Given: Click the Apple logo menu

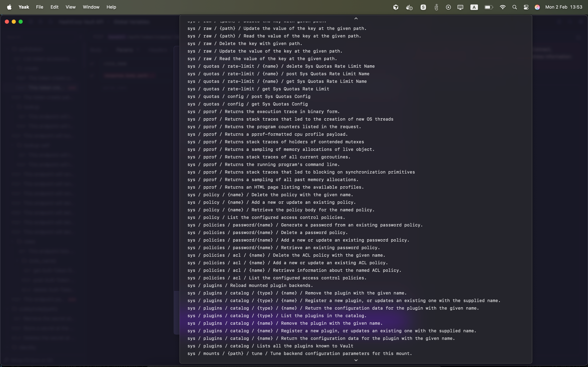Looking at the screenshot, I should pos(9,7).
